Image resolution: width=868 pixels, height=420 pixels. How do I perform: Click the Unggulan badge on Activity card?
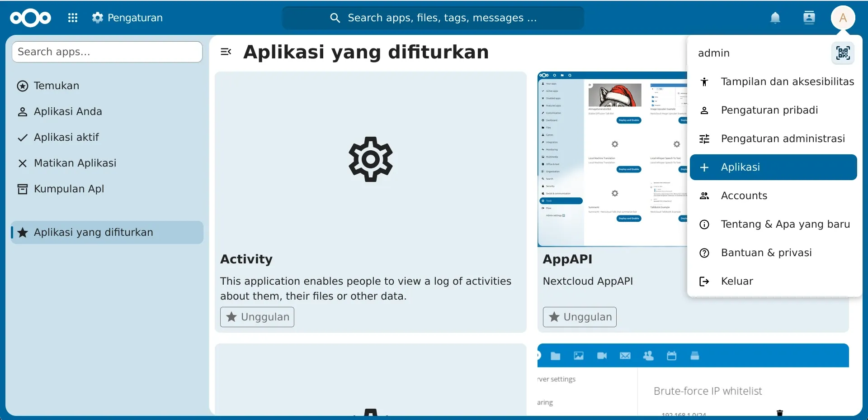(257, 317)
